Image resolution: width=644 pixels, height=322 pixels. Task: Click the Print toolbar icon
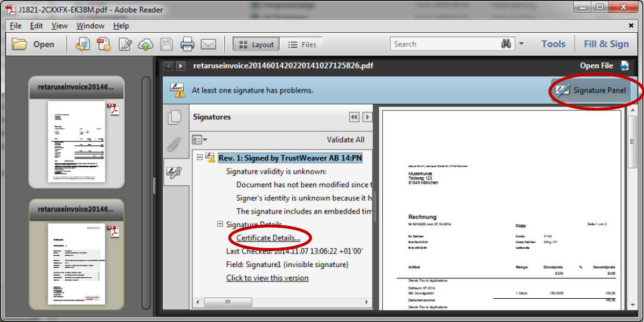[x=187, y=44]
